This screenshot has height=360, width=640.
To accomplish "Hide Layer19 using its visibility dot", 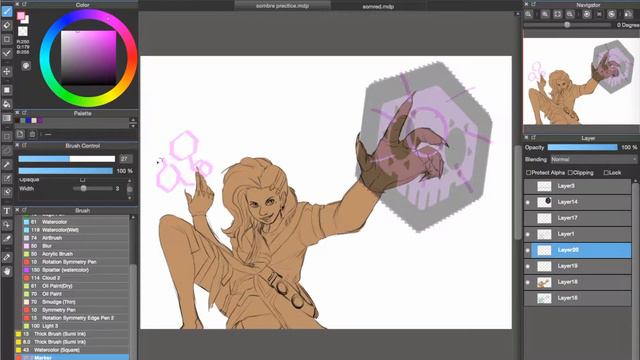I will pyautogui.click(x=528, y=266).
